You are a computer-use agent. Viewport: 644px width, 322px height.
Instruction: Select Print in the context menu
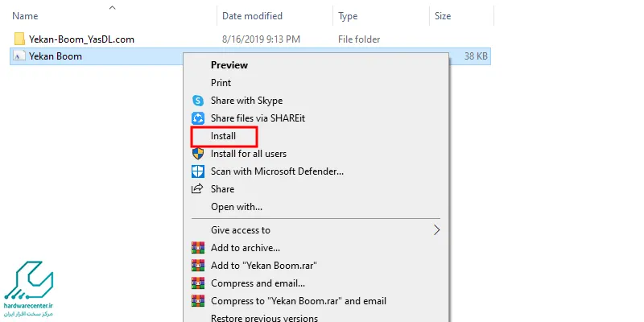(221, 83)
